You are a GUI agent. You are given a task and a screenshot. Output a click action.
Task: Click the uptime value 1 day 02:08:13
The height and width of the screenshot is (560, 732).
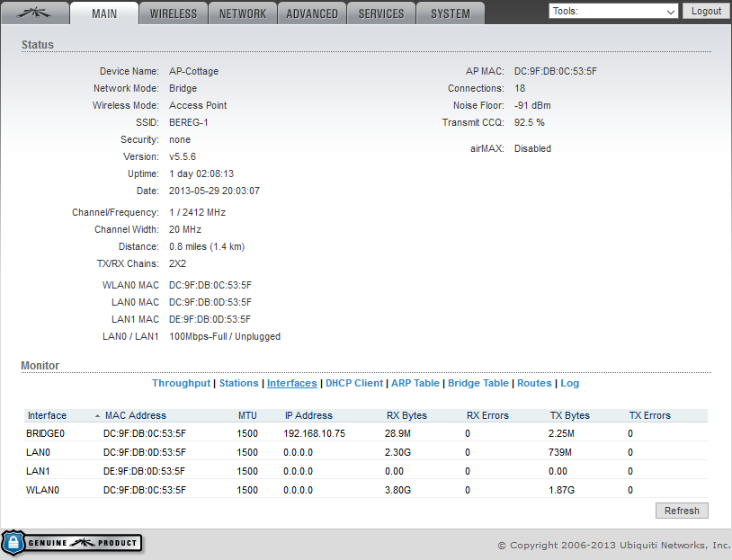201,173
